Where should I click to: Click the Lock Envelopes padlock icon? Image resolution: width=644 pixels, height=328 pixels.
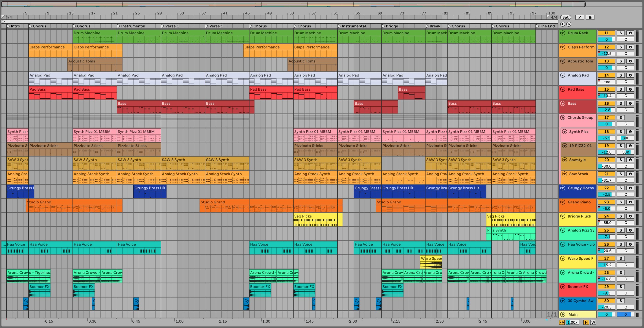click(590, 17)
